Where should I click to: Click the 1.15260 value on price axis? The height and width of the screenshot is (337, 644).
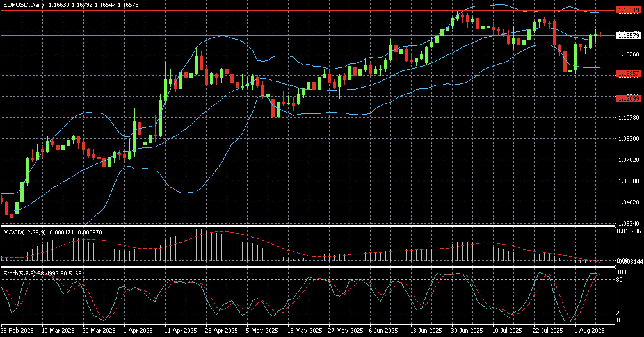(629, 54)
